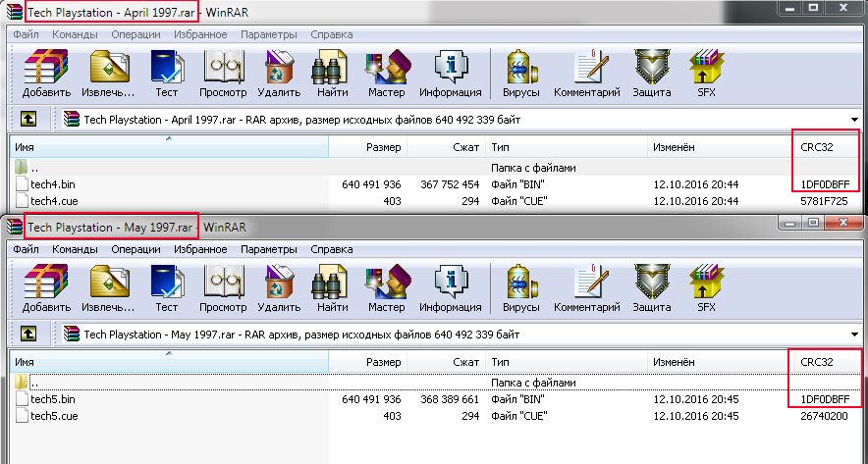The height and width of the screenshot is (464, 868).
Task: Click the 26740200 CRC32 value
Action: pos(824,415)
